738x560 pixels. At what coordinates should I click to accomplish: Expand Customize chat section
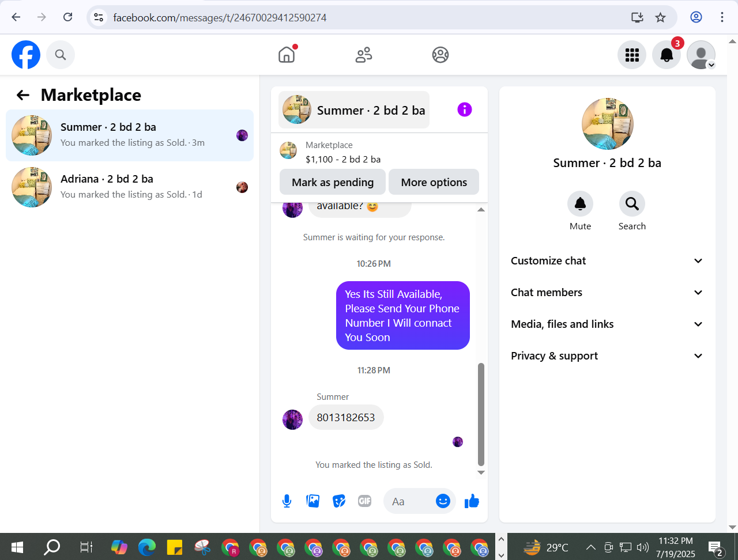tap(607, 261)
